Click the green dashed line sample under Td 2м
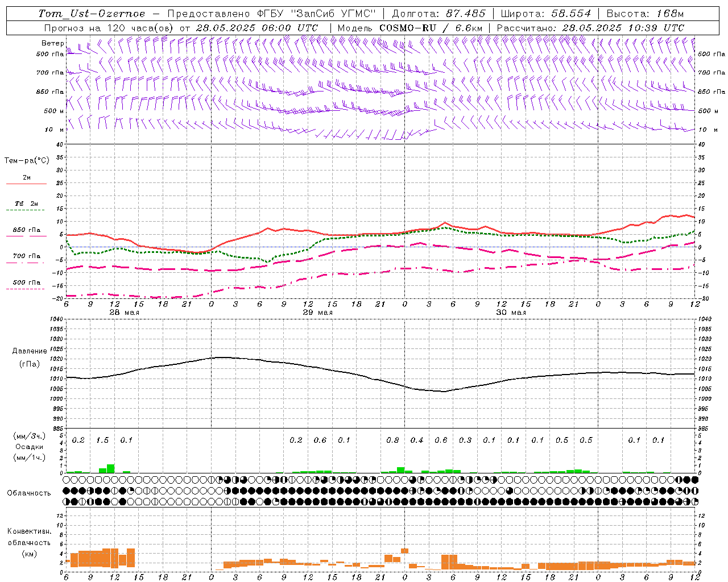The image size is (728, 582). [x=26, y=210]
